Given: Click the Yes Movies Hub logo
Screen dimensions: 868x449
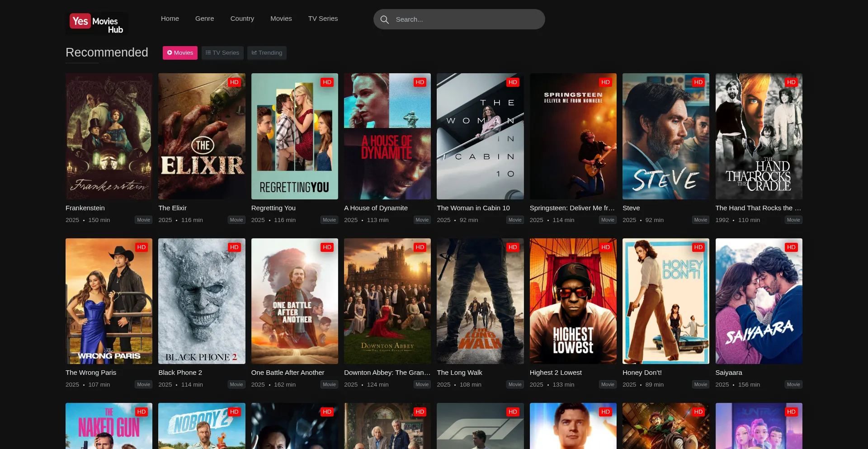Looking at the screenshot, I should coord(96,24).
